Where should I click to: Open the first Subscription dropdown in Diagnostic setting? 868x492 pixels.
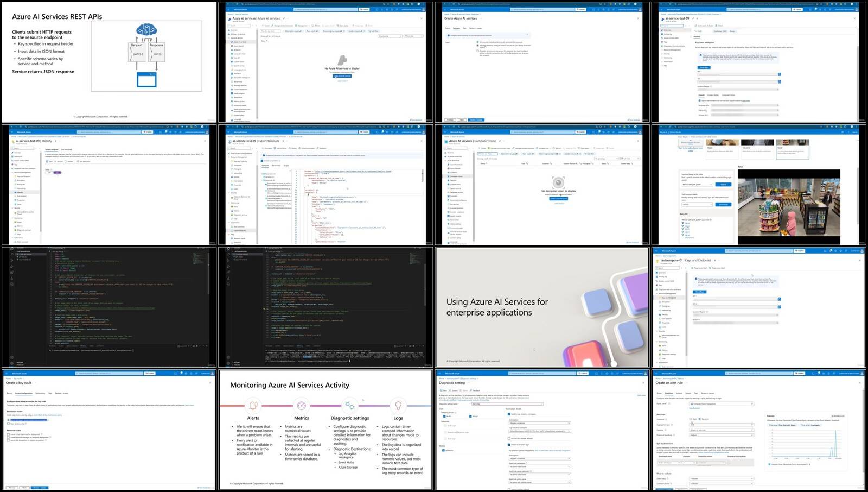[x=540, y=423]
